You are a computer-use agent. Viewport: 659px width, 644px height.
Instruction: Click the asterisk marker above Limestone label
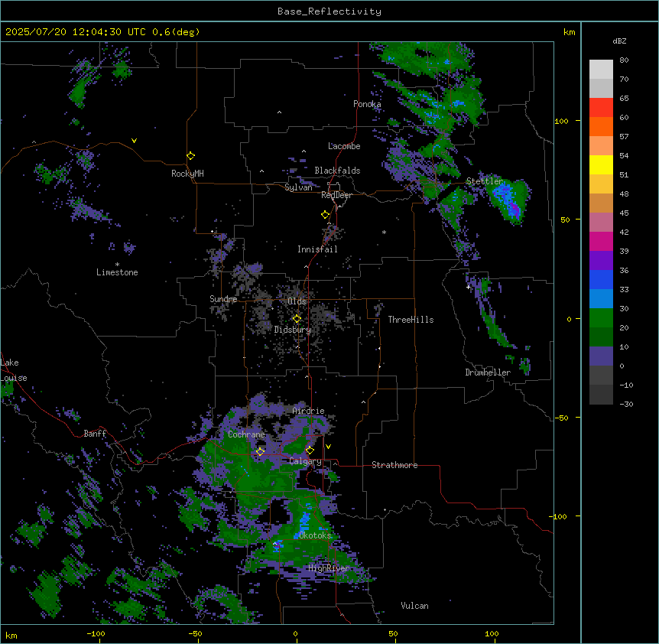click(x=117, y=265)
